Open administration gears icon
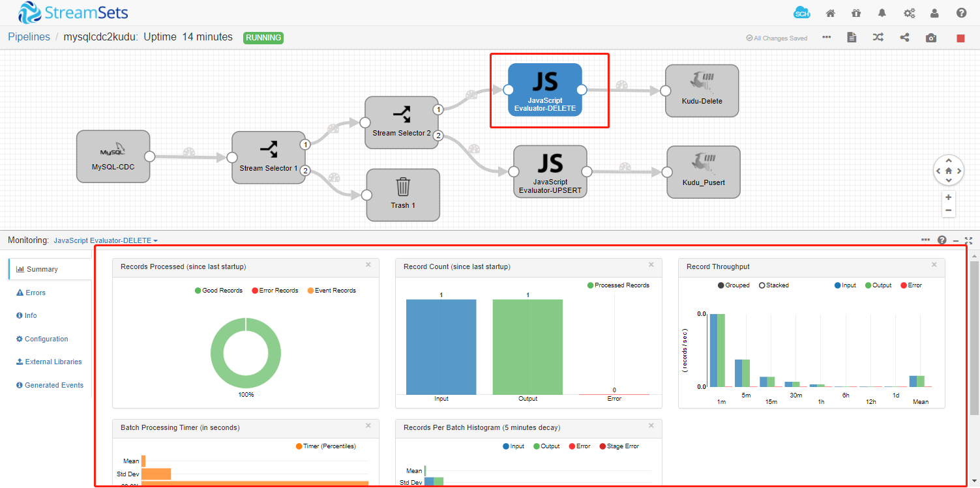 [x=909, y=13]
